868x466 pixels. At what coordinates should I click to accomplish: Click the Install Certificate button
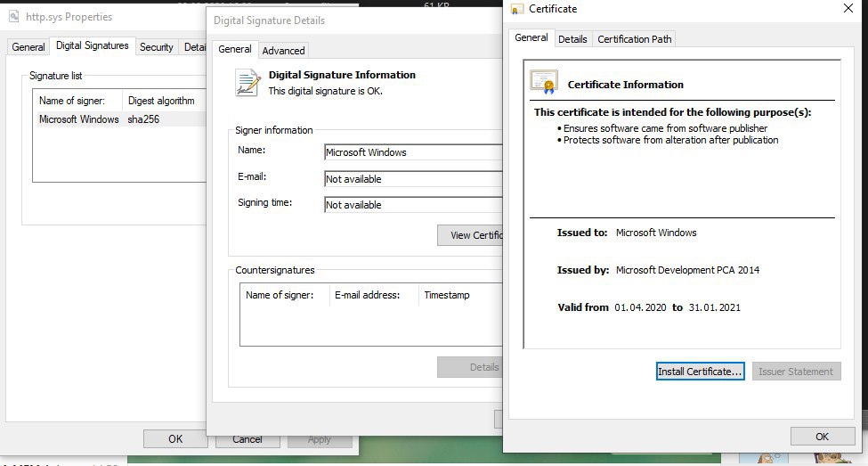click(701, 372)
